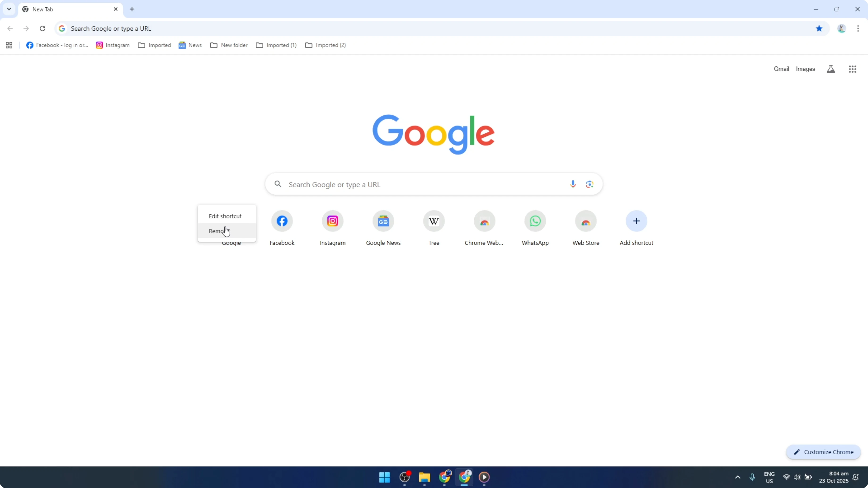Screen dimensions: 868x488
Task: Click the microphone tray icon
Action: point(752,477)
